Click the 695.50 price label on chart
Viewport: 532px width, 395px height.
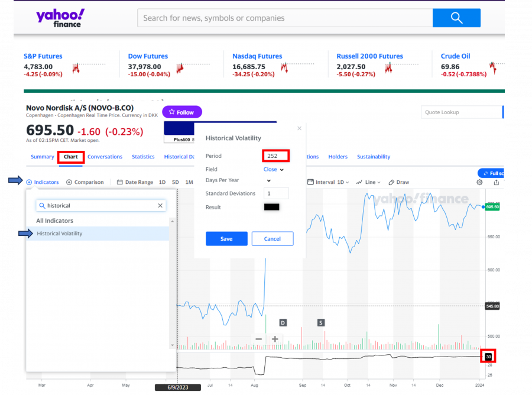pyautogui.click(x=492, y=206)
